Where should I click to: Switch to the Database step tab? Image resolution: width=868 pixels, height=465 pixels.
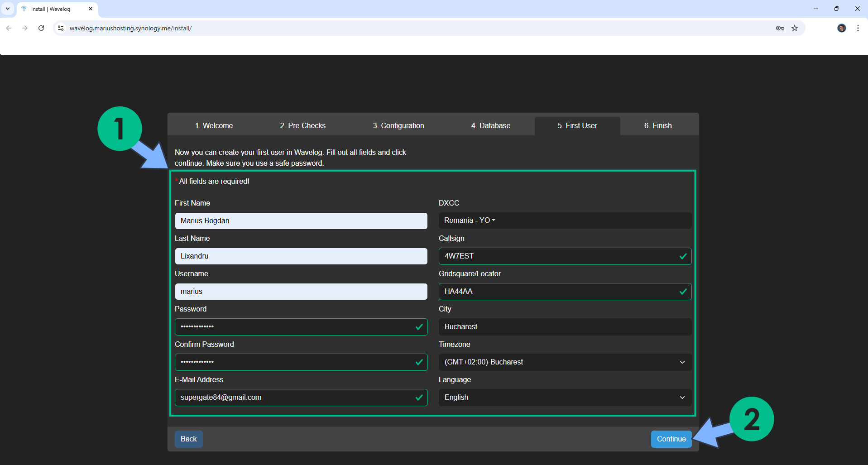tap(491, 125)
